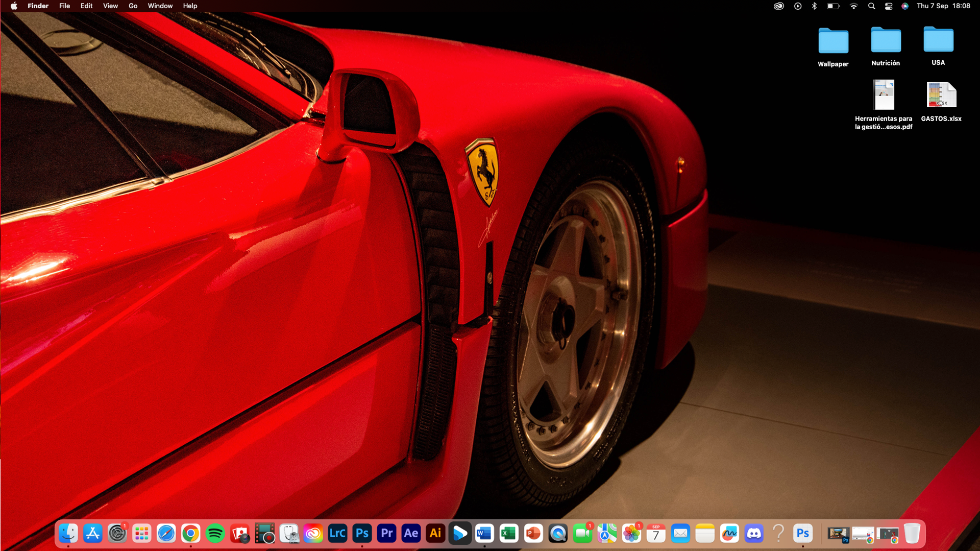Launch the App Store from the Dock
980x551 pixels.
(93, 534)
